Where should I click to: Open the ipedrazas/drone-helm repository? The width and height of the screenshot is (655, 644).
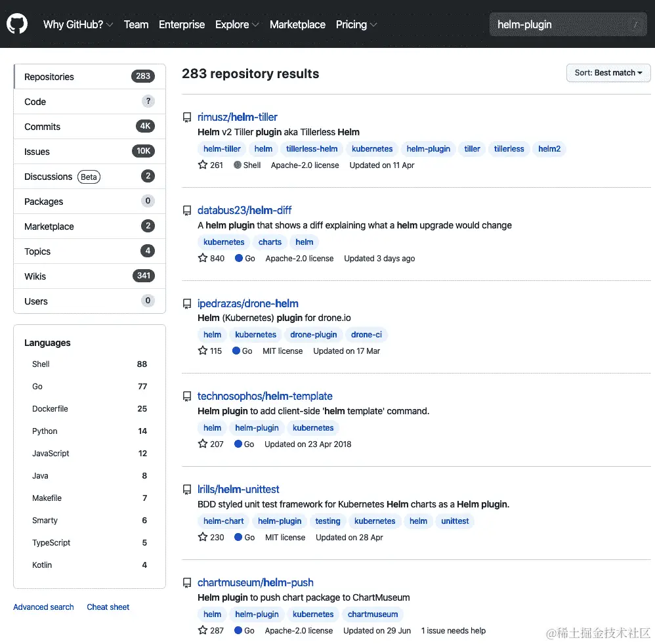click(x=247, y=303)
